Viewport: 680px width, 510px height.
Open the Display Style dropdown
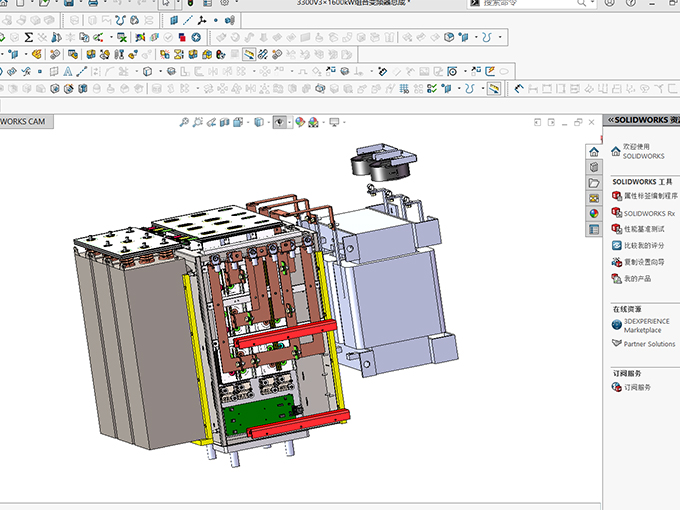pyautogui.click(x=260, y=123)
